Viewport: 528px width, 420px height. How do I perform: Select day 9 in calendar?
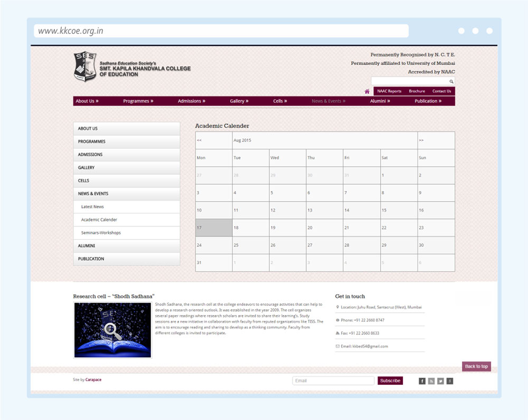436,193
